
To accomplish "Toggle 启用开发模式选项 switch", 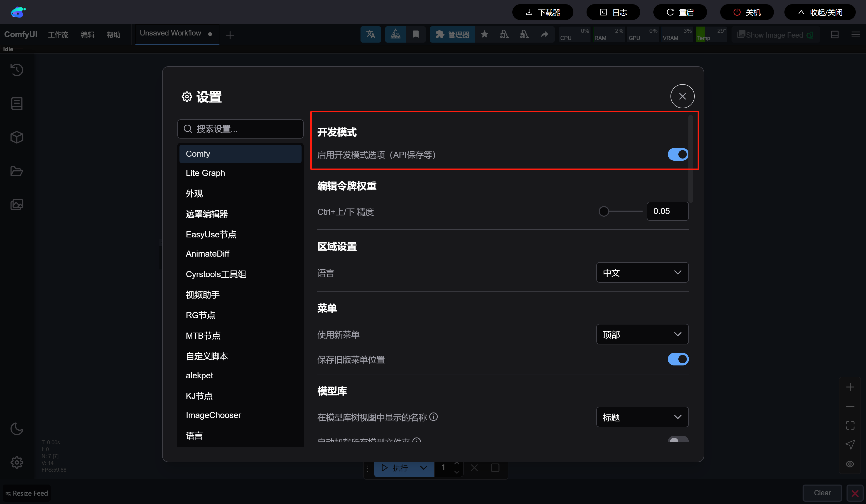I will click(678, 155).
